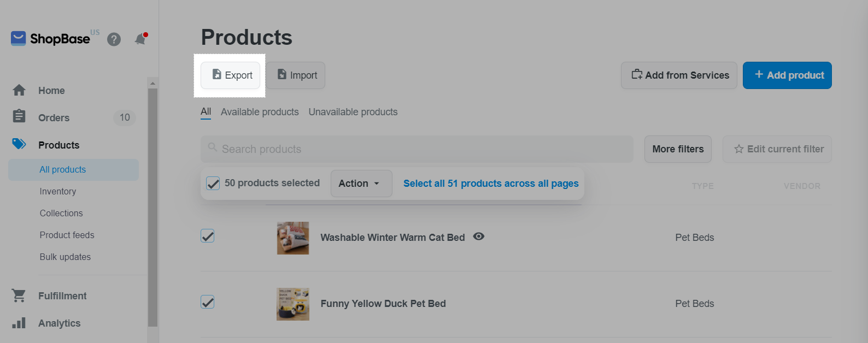This screenshot has height=343, width=868.
Task: Go to Home in sidebar
Action: 51,91
